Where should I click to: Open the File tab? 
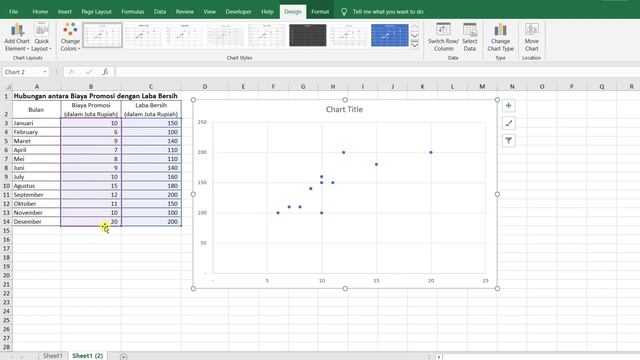(x=13, y=12)
